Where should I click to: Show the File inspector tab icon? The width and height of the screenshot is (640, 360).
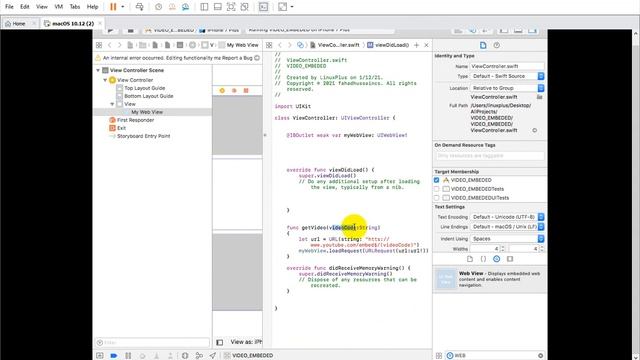[483, 45]
